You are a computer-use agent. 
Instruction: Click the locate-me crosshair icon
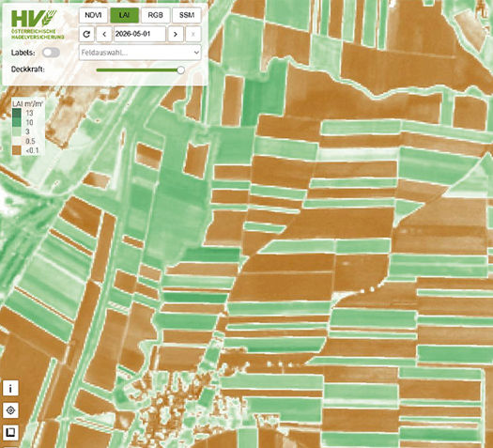tap(10, 410)
